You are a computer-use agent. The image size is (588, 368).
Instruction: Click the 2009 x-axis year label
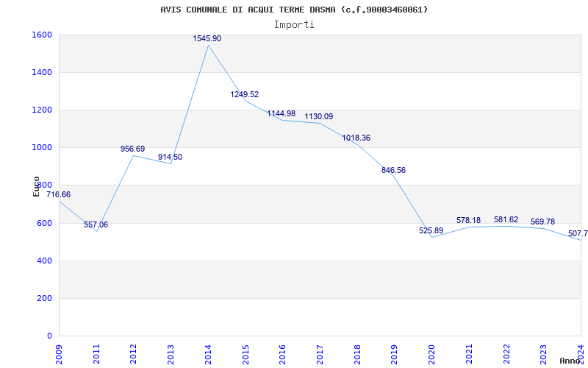click(60, 354)
